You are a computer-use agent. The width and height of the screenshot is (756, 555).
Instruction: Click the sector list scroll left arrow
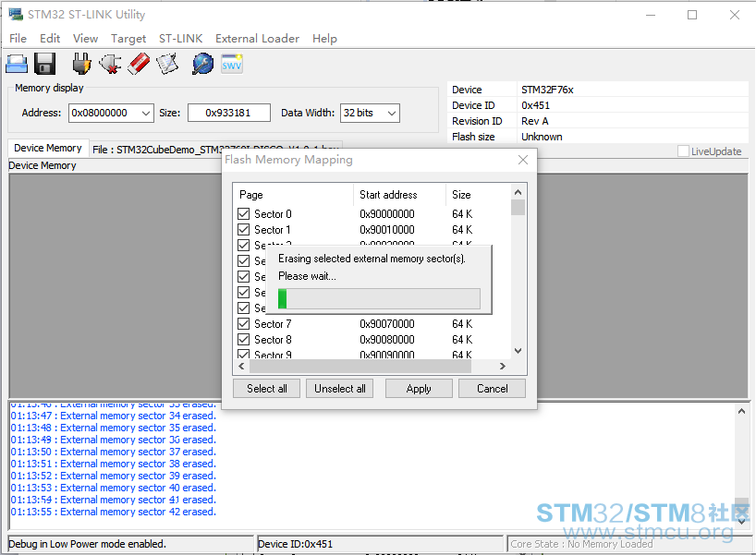click(241, 366)
